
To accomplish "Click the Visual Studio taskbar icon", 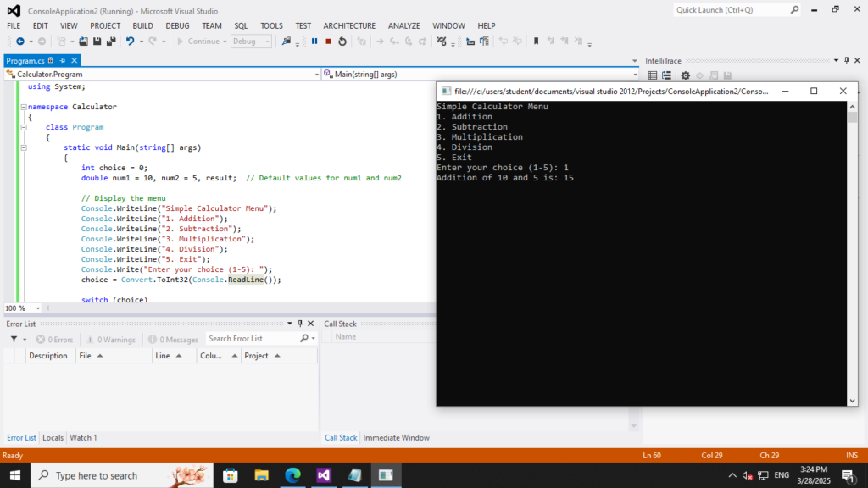I will click(324, 475).
